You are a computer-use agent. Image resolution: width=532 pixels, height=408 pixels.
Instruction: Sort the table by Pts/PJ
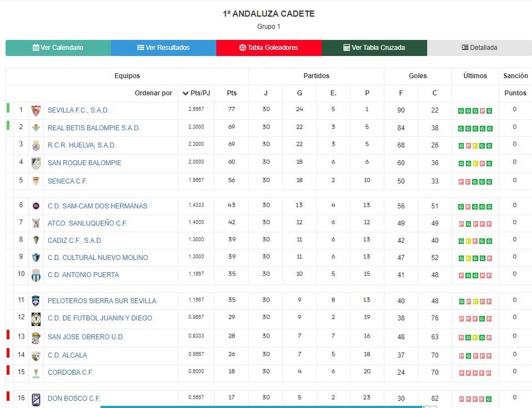196,93
